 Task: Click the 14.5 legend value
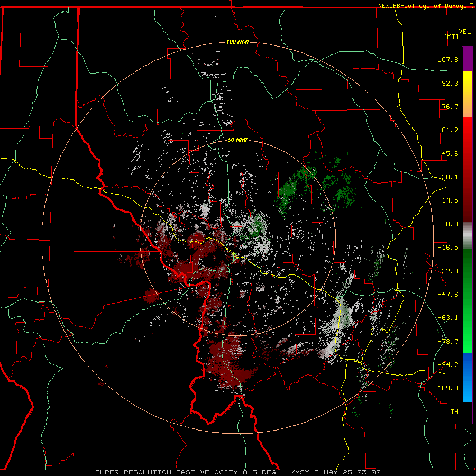450,200
